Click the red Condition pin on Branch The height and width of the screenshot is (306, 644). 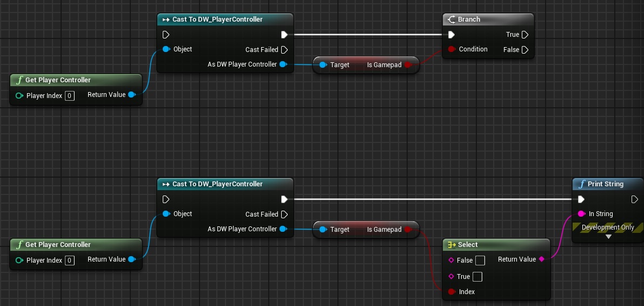coord(452,49)
